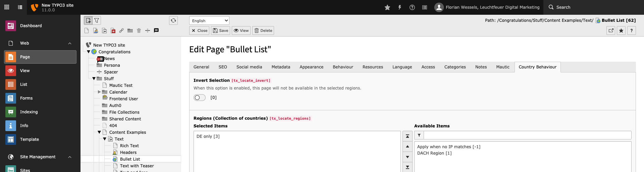
Task: Select News in the page tree
Action: pos(109,59)
